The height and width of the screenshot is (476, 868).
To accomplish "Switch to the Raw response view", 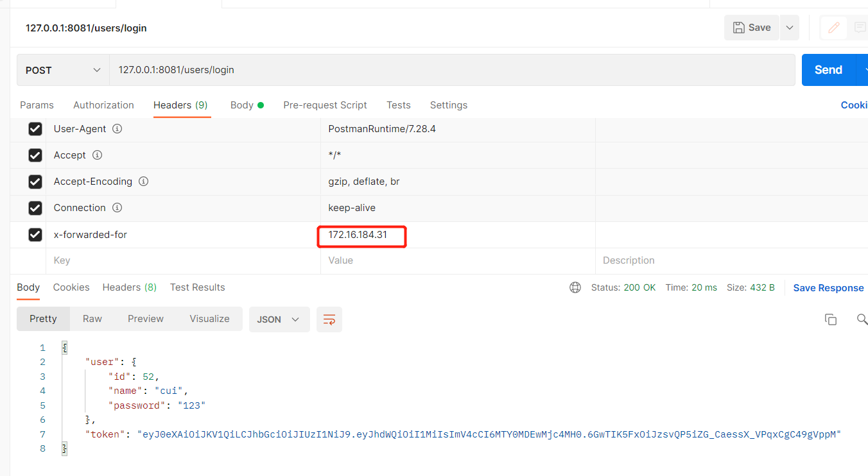I will 92,318.
